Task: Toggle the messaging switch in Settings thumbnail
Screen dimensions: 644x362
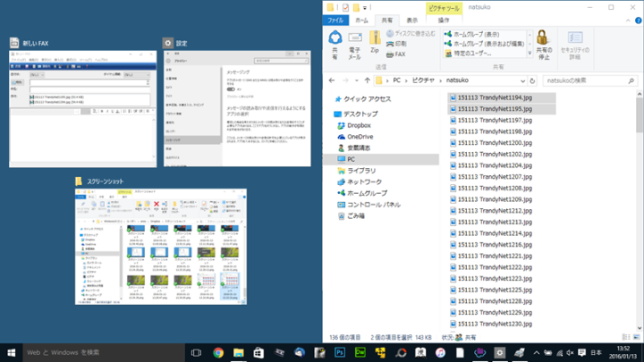Action: point(231,89)
